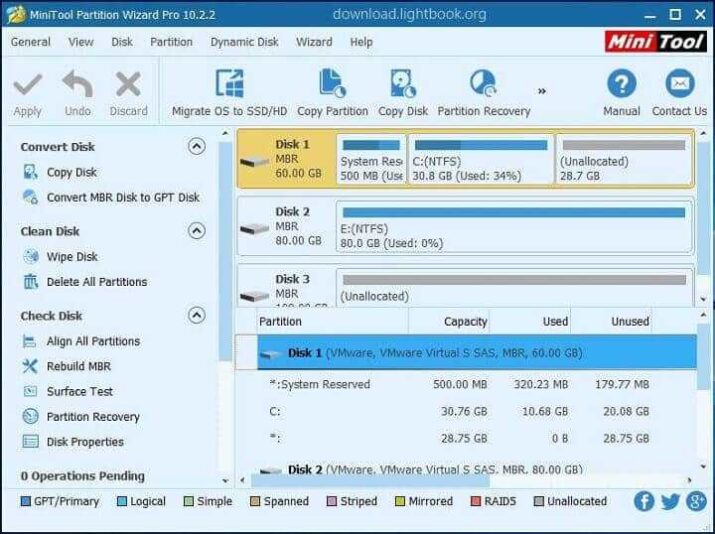The image size is (715, 534).
Task: Click the MiniTool logo
Action: pos(656,42)
